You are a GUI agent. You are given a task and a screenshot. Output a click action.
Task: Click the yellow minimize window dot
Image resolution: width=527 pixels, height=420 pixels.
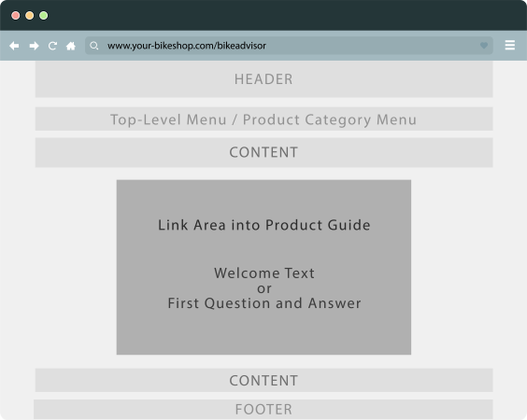click(x=30, y=16)
